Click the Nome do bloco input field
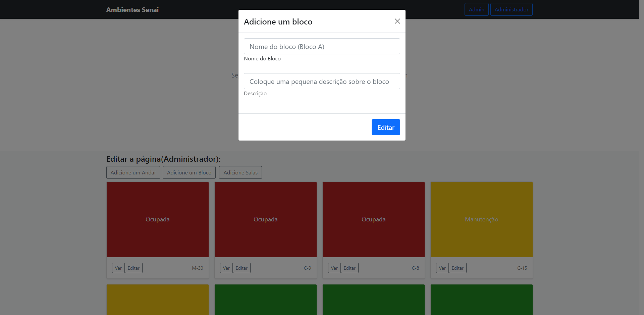The width and height of the screenshot is (644, 315). [322, 46]
